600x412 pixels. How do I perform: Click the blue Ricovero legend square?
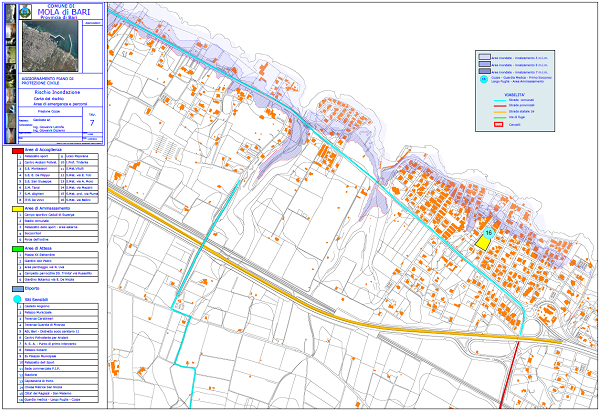15,285
